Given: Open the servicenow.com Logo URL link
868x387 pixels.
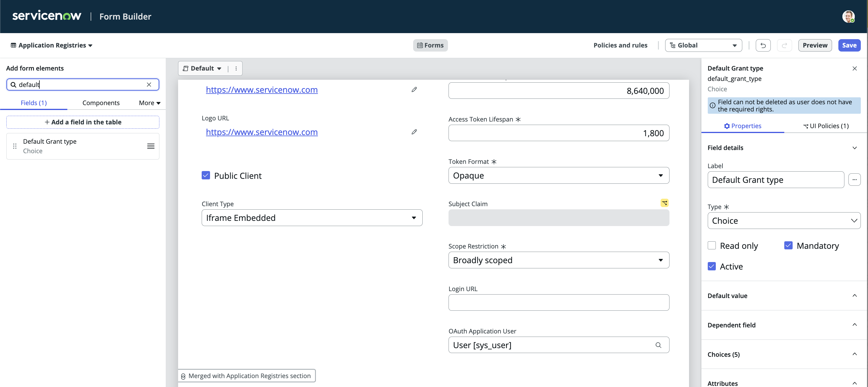Looking at the screenshot, I should click(262, 132).
